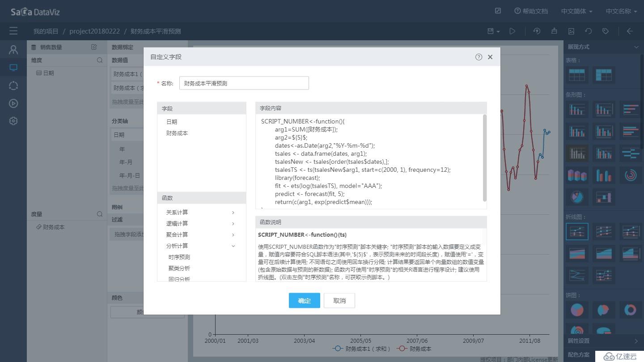Select the 时序预测 function
Screen dimensions: 644x362
179,257
